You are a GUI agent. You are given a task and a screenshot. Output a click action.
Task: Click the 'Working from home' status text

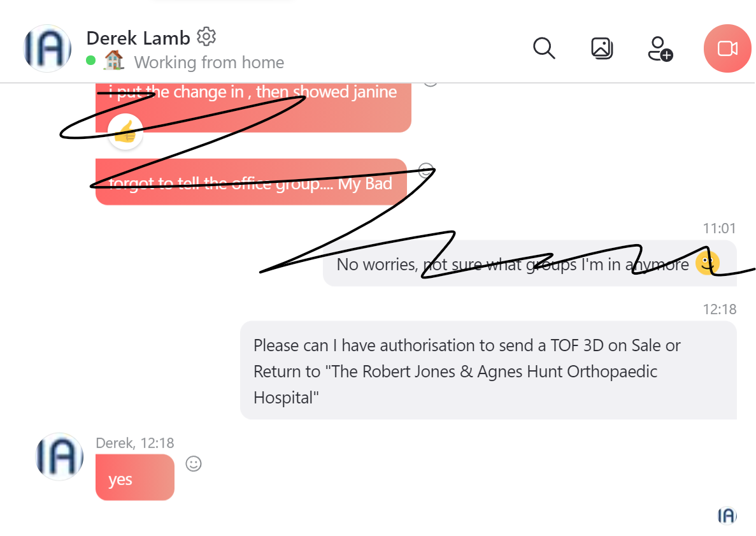coord(209,62)
